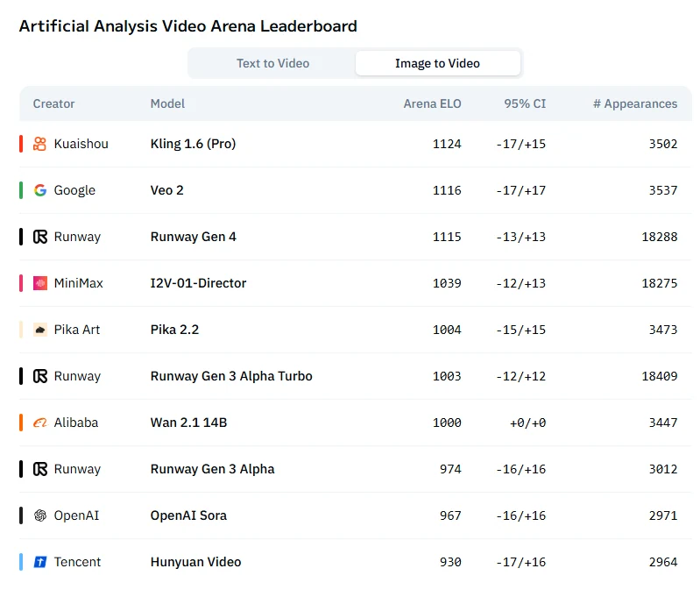Click the Artificial Analysis Video Arena Leaderboard heading
Screen dimensions: 700x604
(188, 26)
